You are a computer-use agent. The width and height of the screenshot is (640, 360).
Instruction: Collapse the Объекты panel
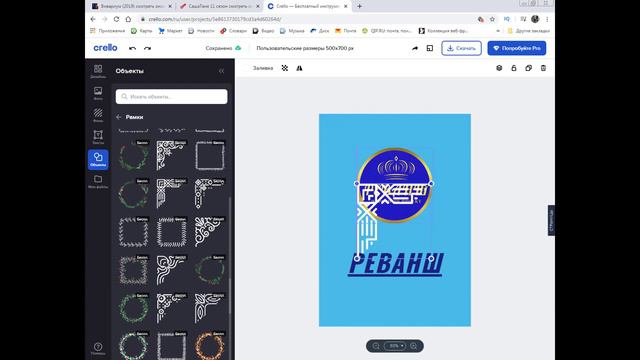(x=221, y=71)
